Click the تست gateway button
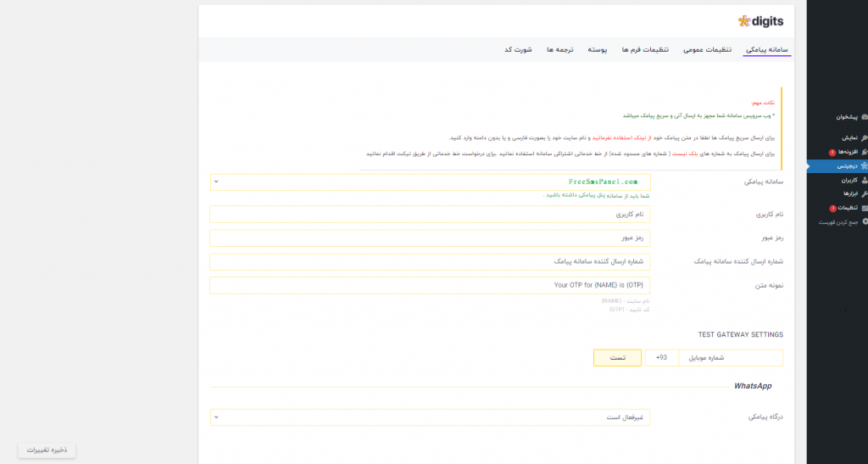 pos(617,358)
